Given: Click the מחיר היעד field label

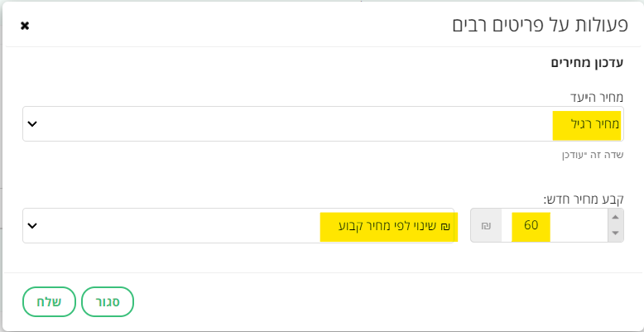Looking at the screenshot, I should [x=598, y=97].
